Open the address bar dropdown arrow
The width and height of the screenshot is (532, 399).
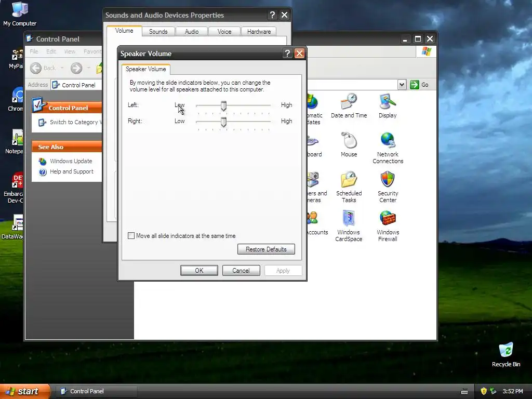(x=402, y=85)
